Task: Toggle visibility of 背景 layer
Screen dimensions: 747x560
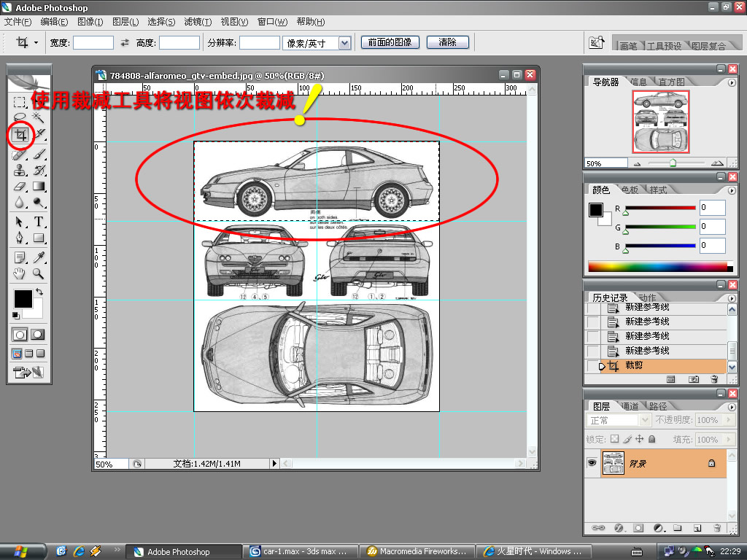Action: pos(592,463)
